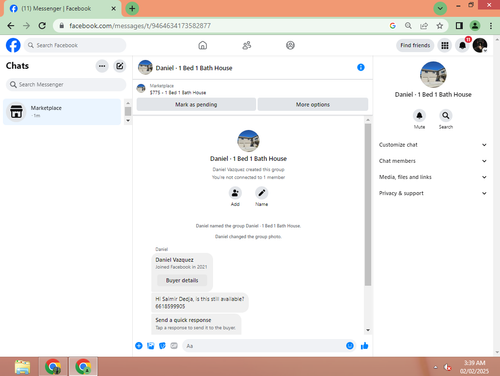Attach a file with photo icon
This screenshot has height=376, width=500.
pyautogui.click(x=151, y=346)
